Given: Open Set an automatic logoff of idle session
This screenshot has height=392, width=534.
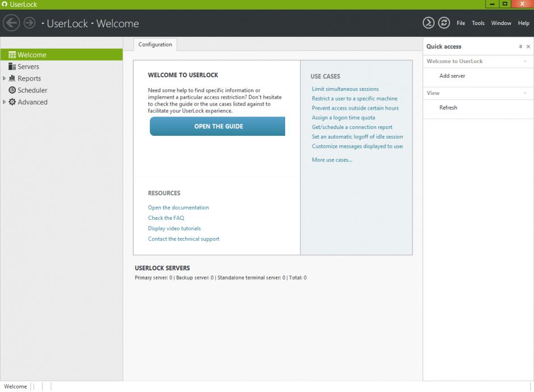Looking at the screenshot, I should tap(357, 136).
